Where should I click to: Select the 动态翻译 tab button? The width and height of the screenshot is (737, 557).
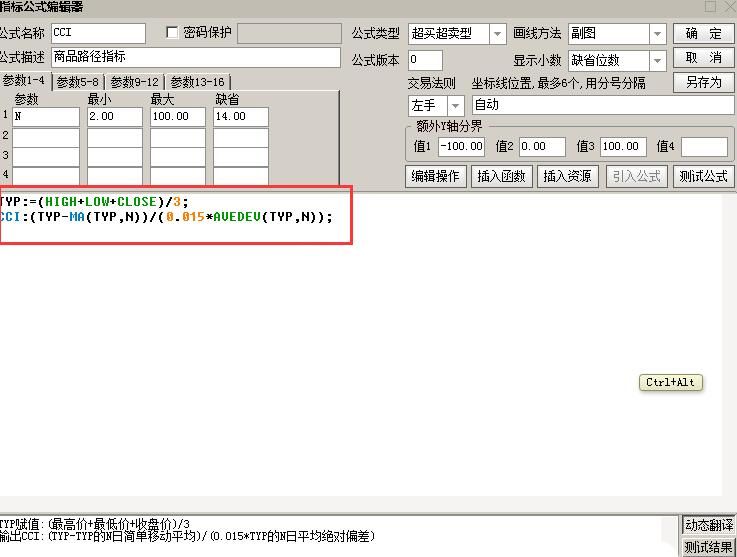point(708,525)
